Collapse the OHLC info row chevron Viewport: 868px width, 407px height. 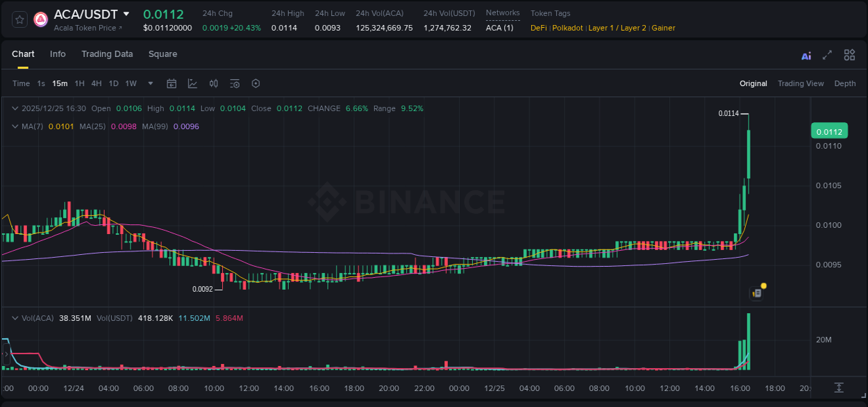[15, 108]
